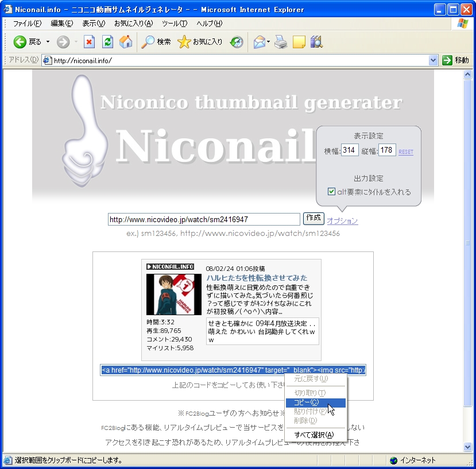
Task: Open the ツール(T) menu
Action: tap(175, 24)
